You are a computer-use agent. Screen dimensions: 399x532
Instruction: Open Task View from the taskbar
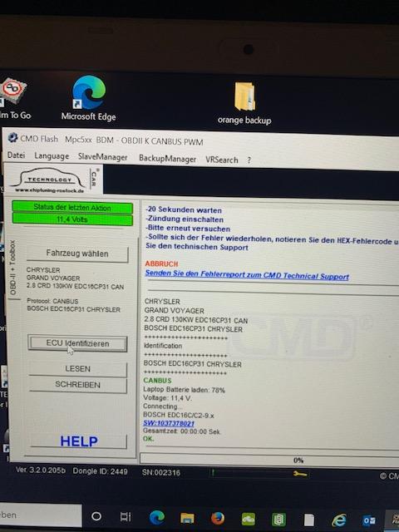126,517
